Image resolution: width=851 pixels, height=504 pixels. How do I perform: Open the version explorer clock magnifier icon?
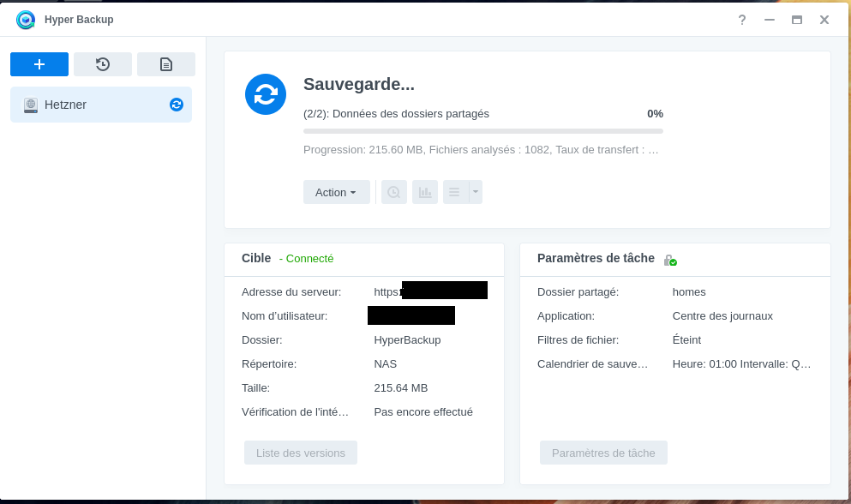click(394, 192)
